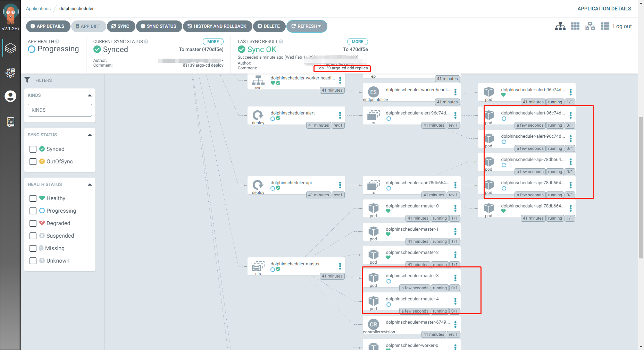
Task: Click the Log out link
Action: (622, 26)
